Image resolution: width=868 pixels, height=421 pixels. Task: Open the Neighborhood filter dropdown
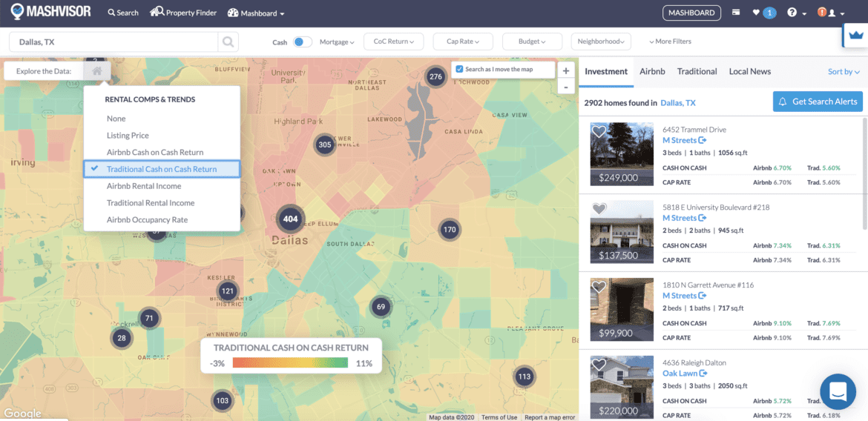click(601, 42)
